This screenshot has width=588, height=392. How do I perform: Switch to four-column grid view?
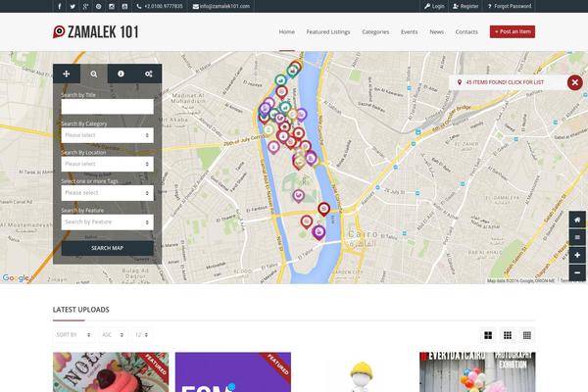[x=527, y=335]
